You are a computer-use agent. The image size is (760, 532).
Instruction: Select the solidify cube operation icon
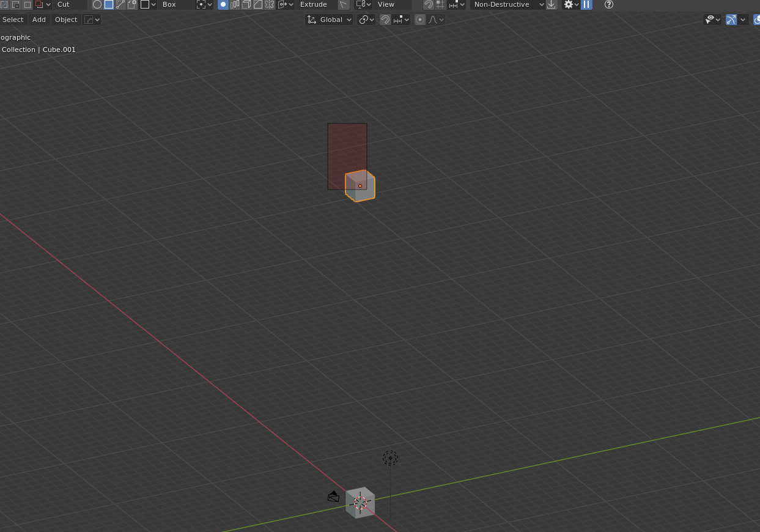(246, 4)
